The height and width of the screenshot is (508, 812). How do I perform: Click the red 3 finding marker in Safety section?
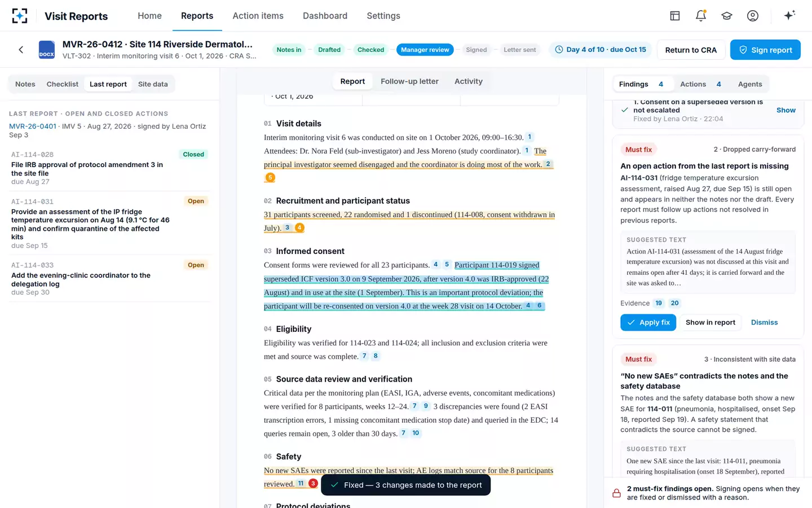pyautogui.click(x=313, y=484)
